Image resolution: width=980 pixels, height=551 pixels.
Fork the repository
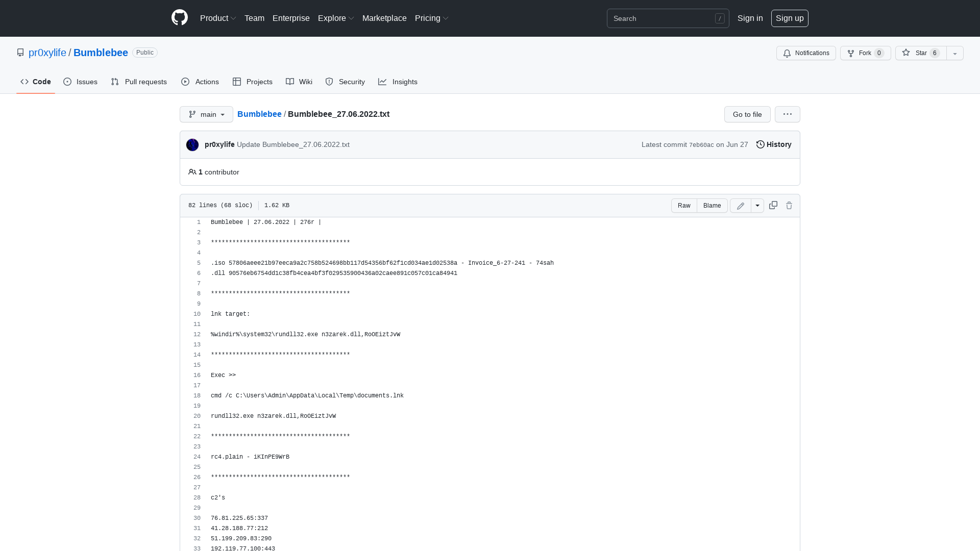pyautogui.click(x=864, y=53)
